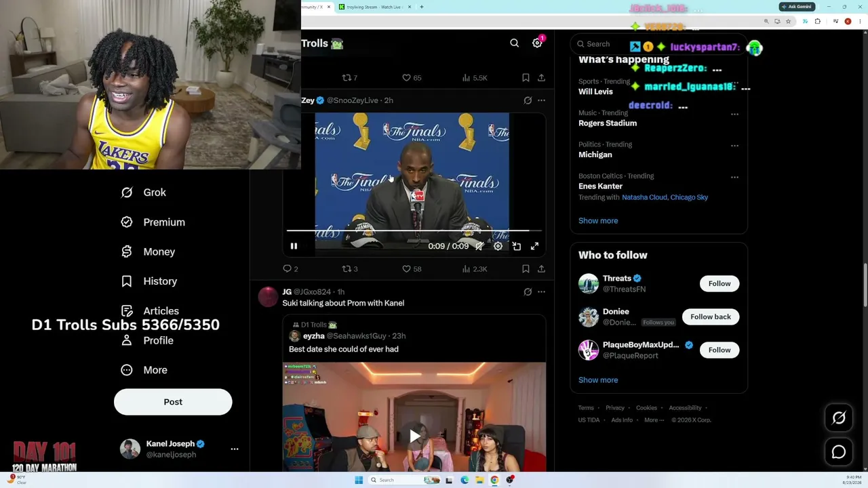The image size is (868, 488).
Task: Bookmark this page with the star icon
Action: (788, 21)
